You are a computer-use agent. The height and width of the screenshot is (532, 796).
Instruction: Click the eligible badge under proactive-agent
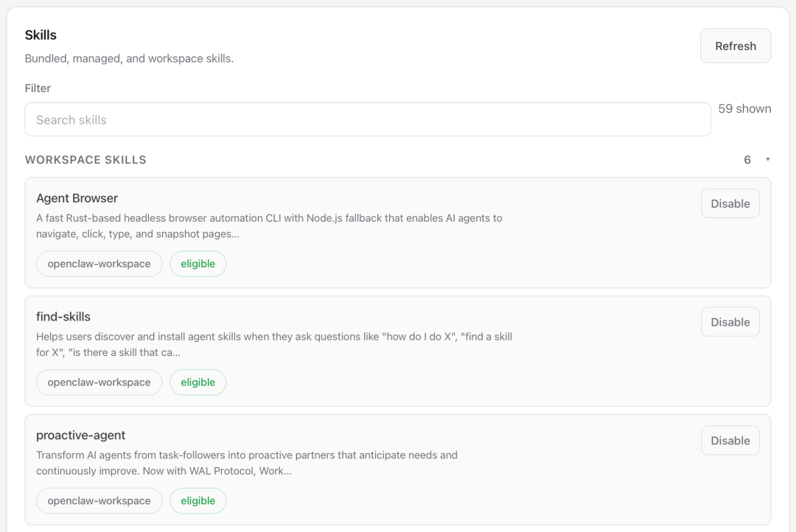[198, 501]
